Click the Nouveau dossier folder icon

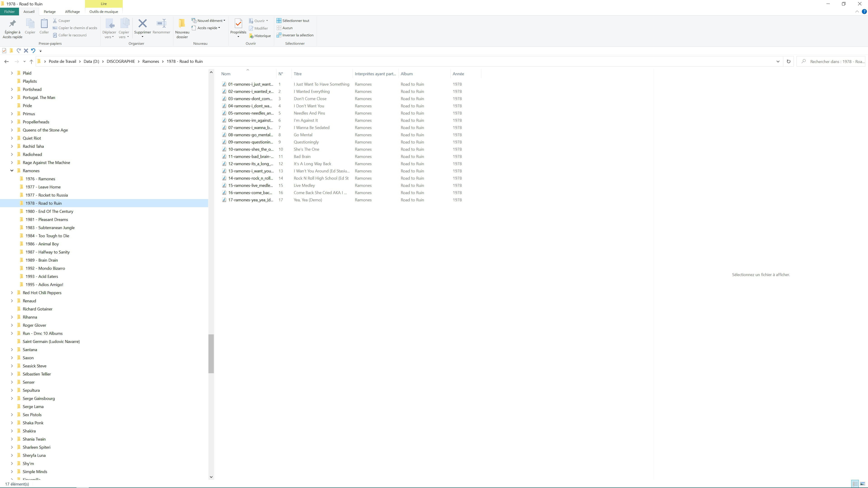[182, 23]
